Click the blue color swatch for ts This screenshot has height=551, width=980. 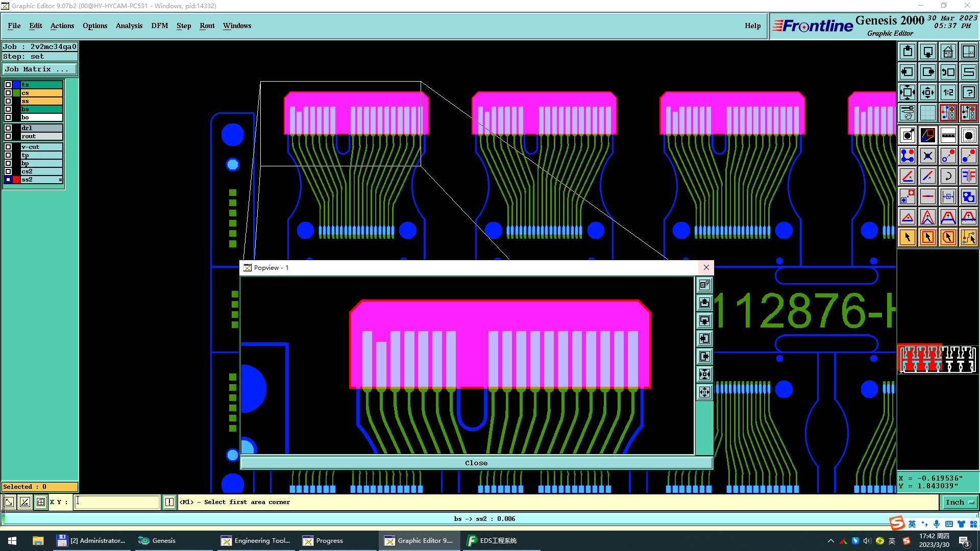[16, 85]
